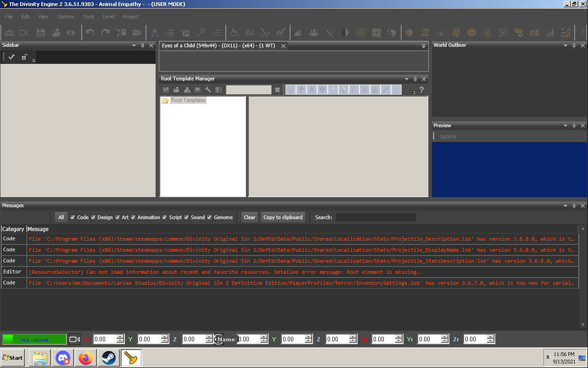Select the Root Templates folder tree item
The height and width of the screenshot is (368, 588).
point(188,100)
